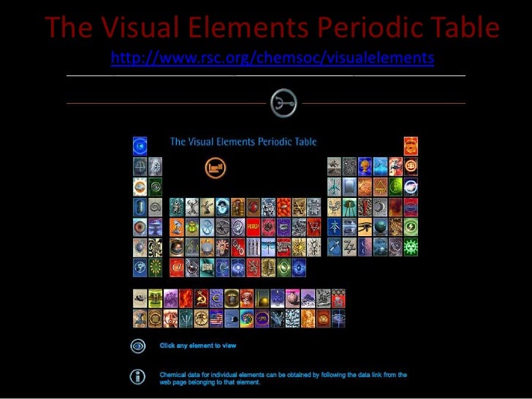
Task: Click the eye icon beside Click any element
Action: (137, 346)
